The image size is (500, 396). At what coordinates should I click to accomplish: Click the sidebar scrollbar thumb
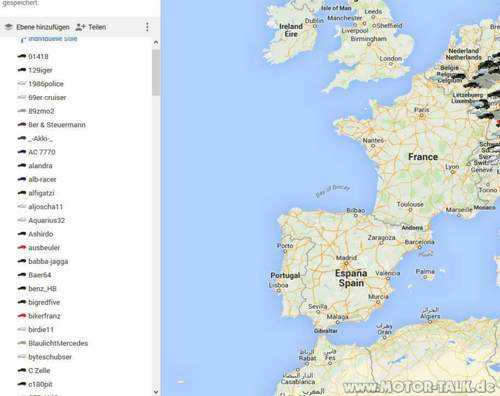point(156,73)
